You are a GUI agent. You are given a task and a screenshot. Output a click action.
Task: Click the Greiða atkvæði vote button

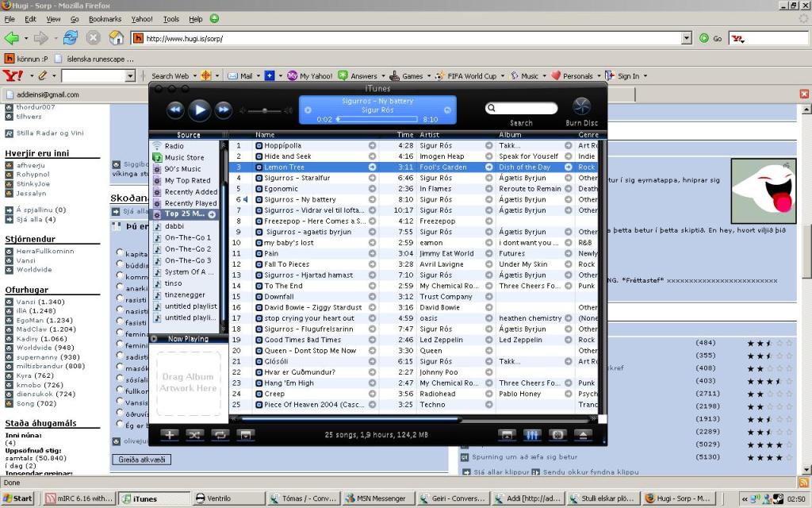click(x=141, y=460)
